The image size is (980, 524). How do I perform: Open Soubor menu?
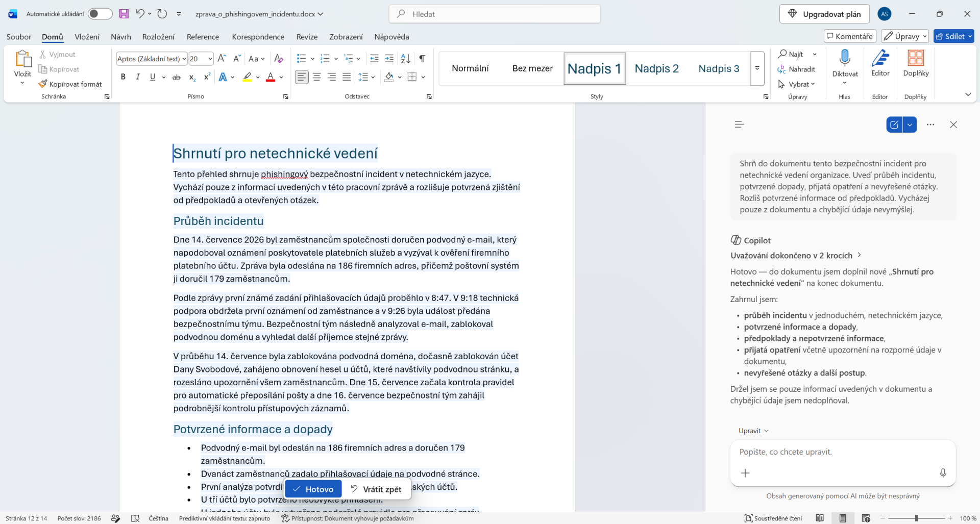[19, 37]
